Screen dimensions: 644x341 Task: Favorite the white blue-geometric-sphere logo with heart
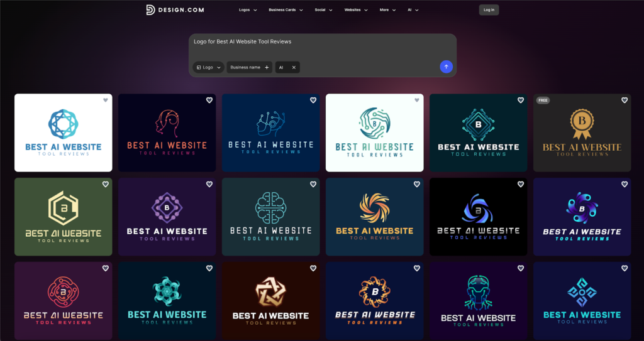[106, 100]
